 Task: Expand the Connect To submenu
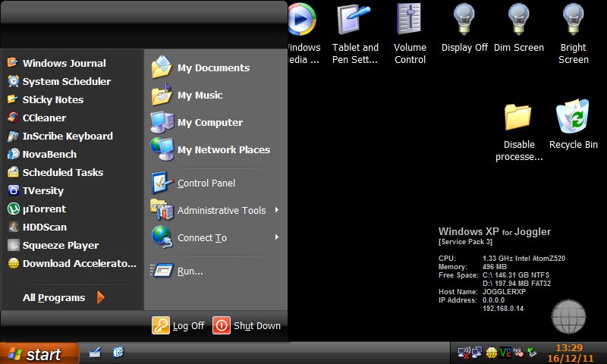pyautogui.click(x=215, y=237)
